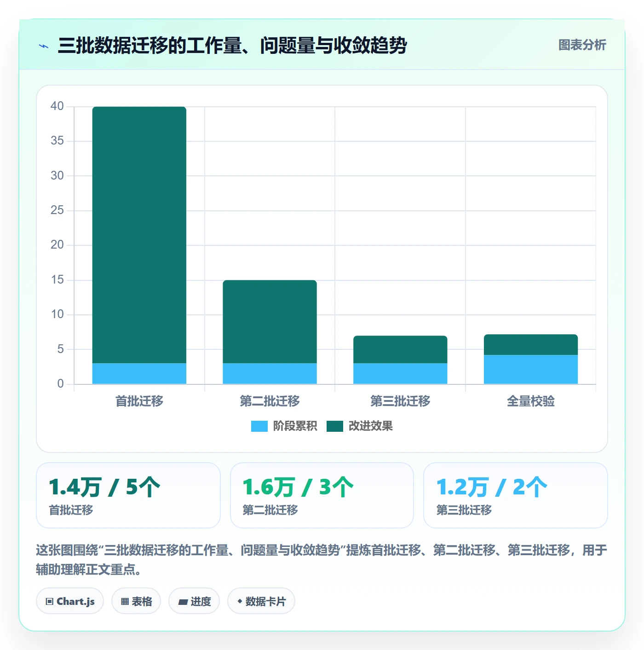Click the 第二批迁移 x-axis label
The height and width of the screenshot is (650, 644).
pos(270,401)
